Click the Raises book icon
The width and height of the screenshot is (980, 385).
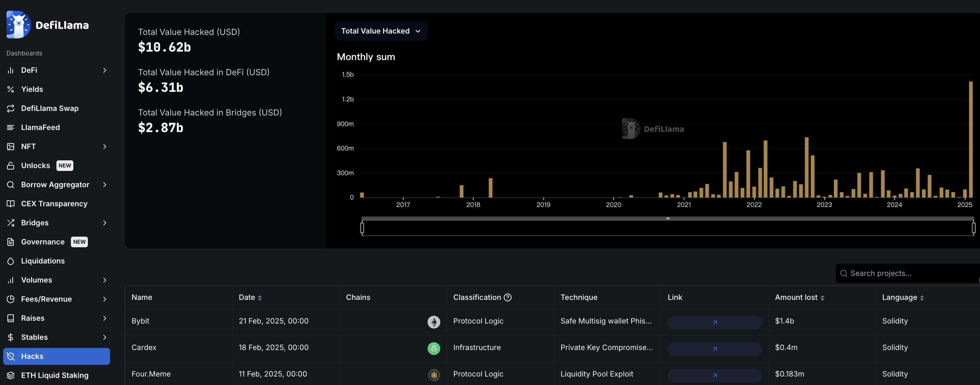tap(11, 318)
